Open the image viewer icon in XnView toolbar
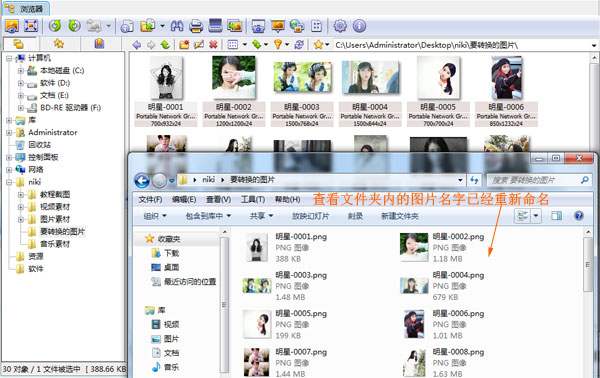Screen dimensions: 600x378 tap(12, 26)
